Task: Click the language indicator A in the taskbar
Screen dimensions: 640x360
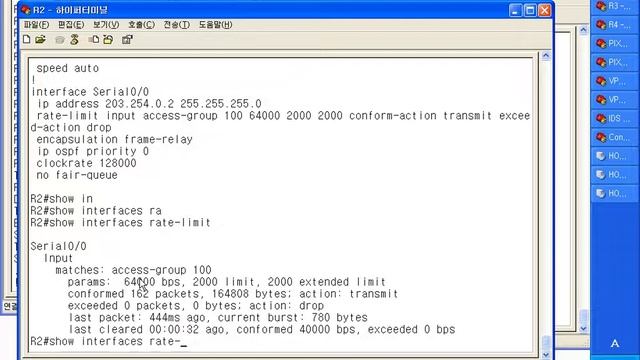Action: (x=615, y=344)
